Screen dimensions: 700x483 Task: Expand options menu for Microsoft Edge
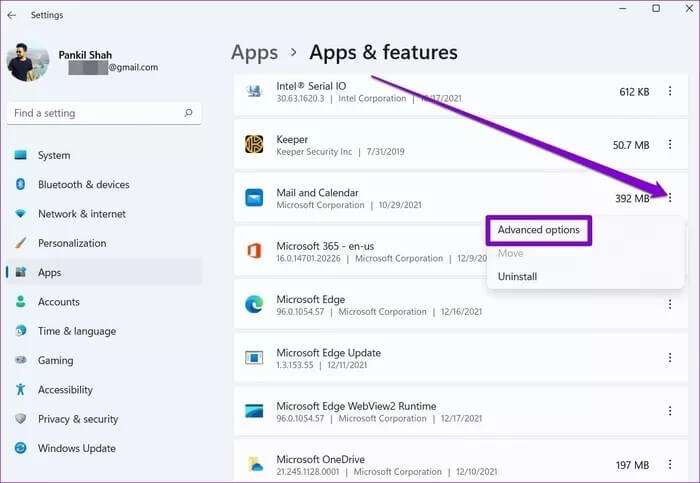click(x=670, y=304)
